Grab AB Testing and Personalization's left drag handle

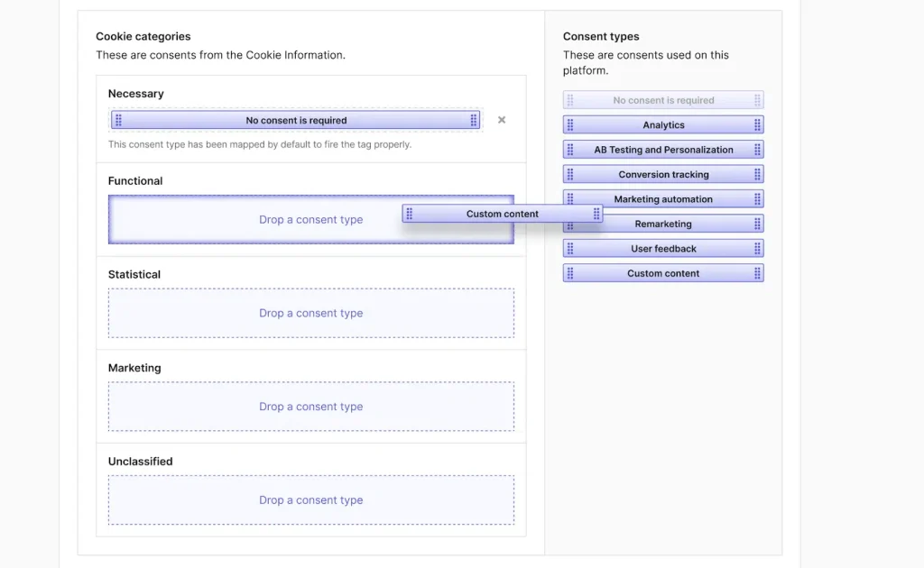(570, 150)
